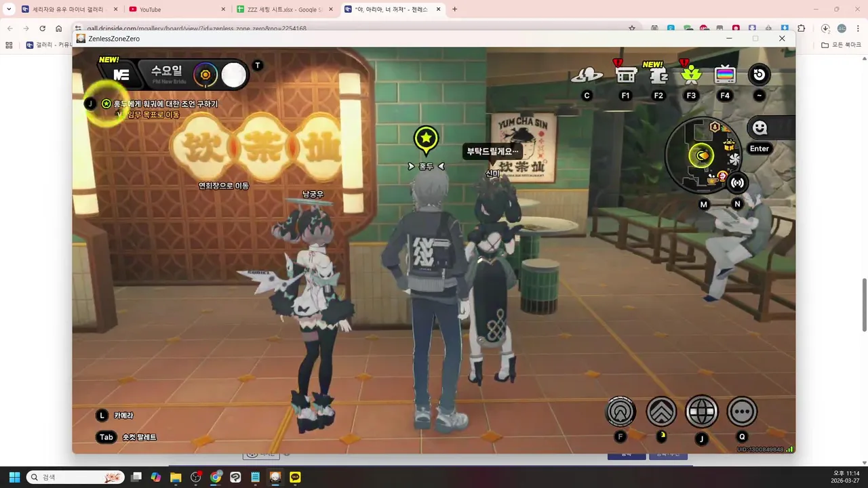Close the YouTube browser tab
The width and height of the screenshot is (868, 488).
[x=223, y=9]
